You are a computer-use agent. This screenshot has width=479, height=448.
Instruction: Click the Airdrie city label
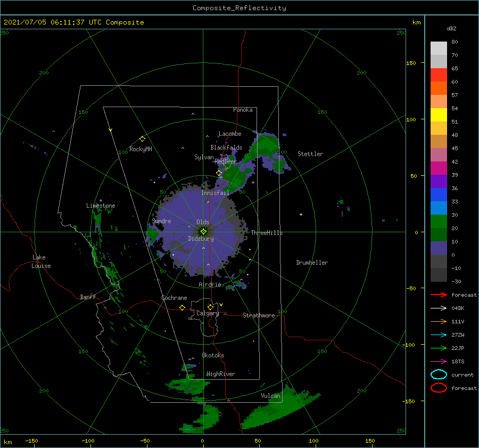point(210,284)
